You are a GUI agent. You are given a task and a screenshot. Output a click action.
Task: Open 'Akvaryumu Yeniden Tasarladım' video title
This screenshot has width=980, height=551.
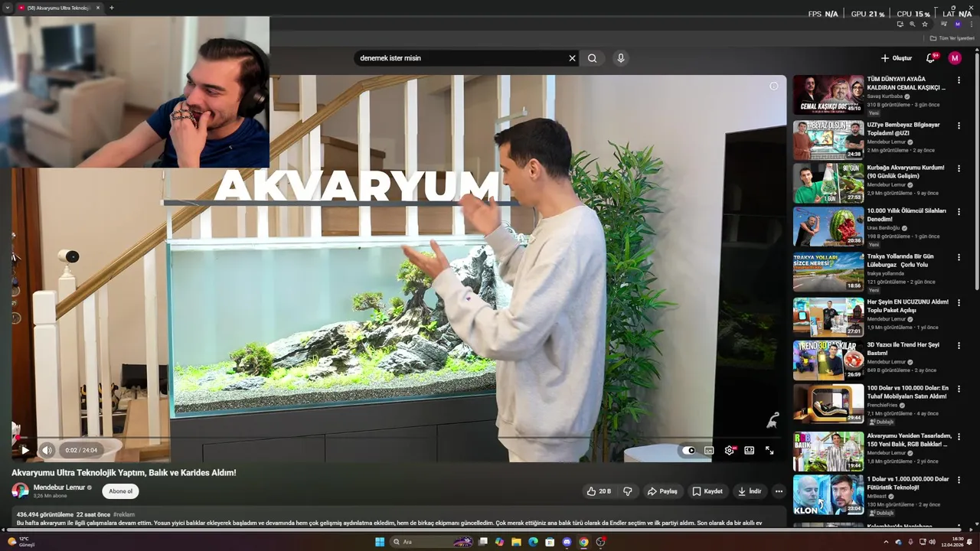point(909,440)
